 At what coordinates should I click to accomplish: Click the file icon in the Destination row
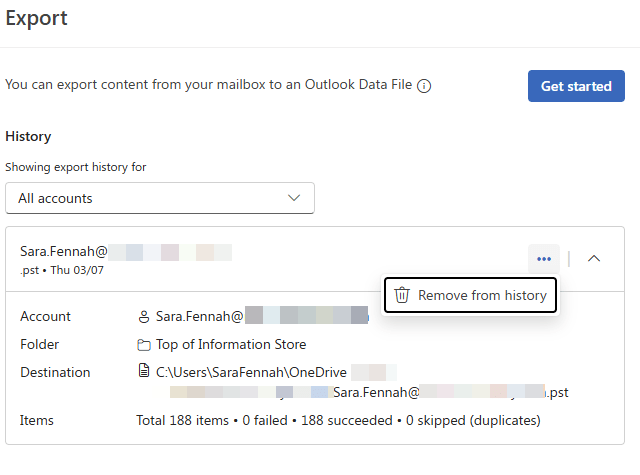pos(144,372)
